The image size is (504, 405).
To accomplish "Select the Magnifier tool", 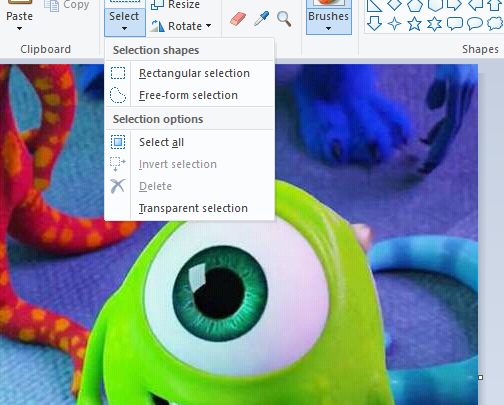I will (284, 19).
